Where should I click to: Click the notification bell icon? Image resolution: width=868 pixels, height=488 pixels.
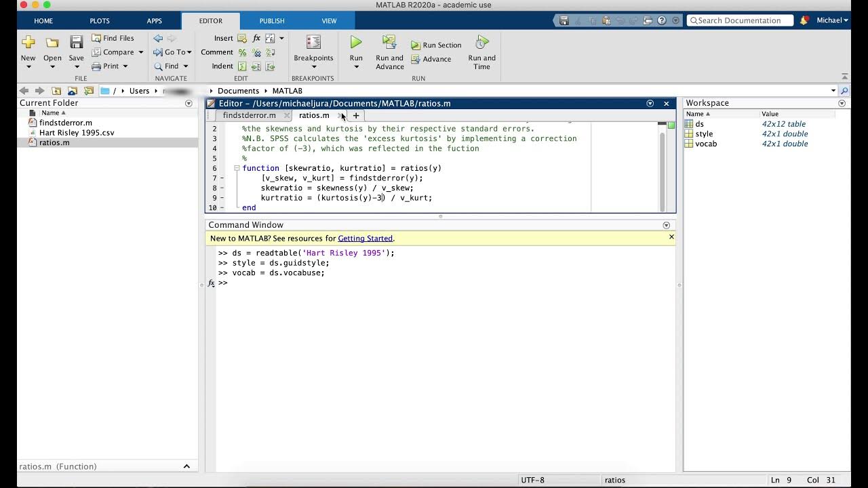(804, 20)
